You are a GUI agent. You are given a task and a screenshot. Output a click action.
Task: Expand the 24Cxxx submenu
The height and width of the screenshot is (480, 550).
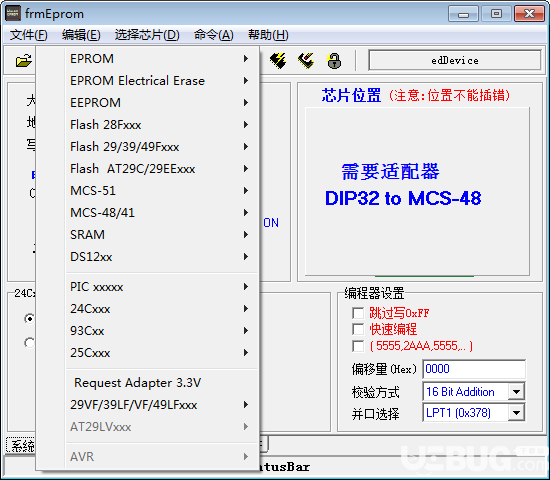point(161,309)
